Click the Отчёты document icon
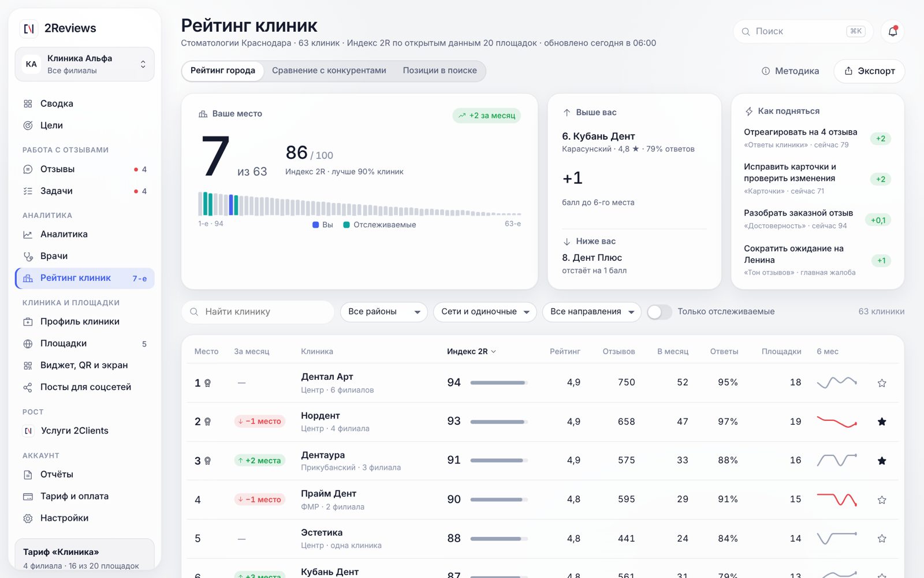924x578 pixels. 28,475
